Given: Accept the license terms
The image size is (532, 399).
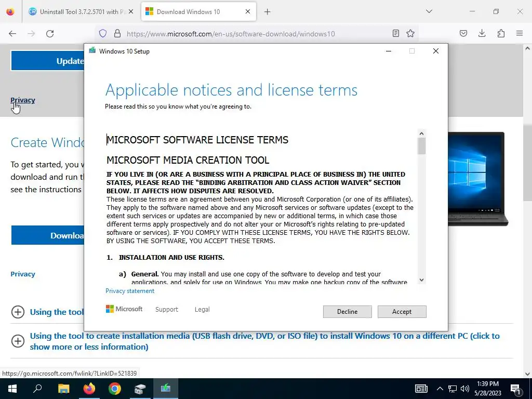Looking at the screenshot, I should [402, 312].
